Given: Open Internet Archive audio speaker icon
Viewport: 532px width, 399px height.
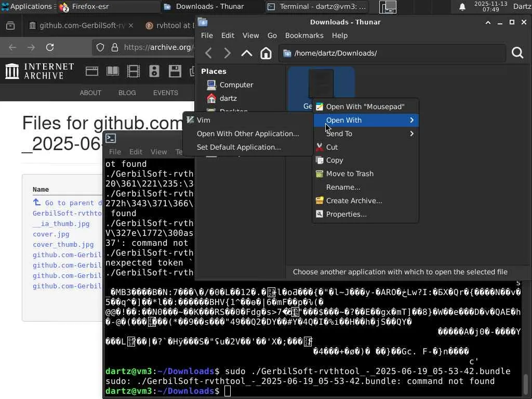Looking at the screenshot, I should click(x=154, y=71).
